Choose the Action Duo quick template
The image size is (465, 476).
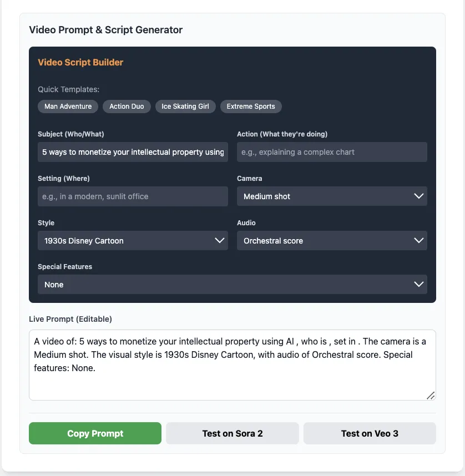click(127, 107)
